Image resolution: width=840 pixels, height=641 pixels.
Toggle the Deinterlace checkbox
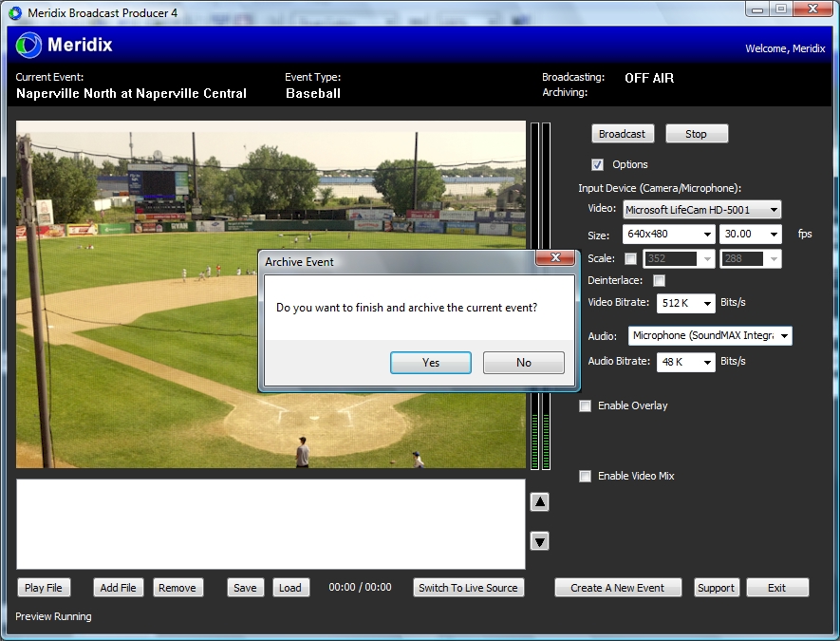[x=660, y=280]
